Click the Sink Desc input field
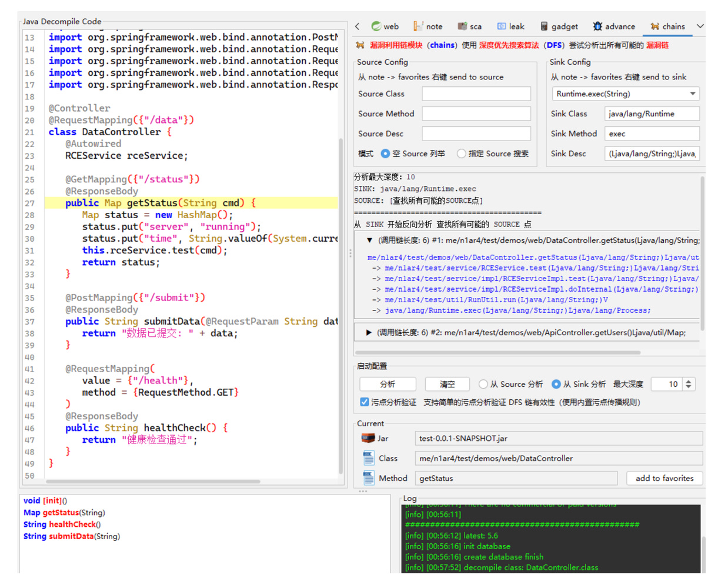This screenshot has width=718, height=588. click(652, 153)
